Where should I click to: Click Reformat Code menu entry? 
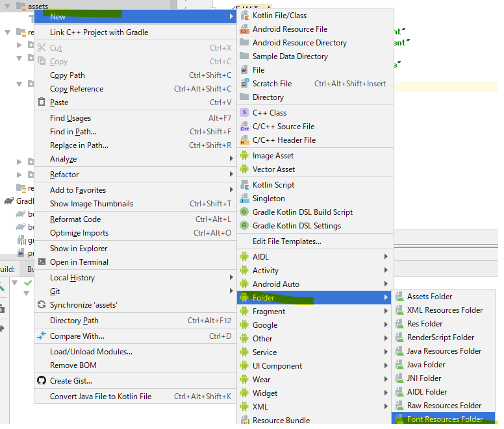(x=75, y=219)
